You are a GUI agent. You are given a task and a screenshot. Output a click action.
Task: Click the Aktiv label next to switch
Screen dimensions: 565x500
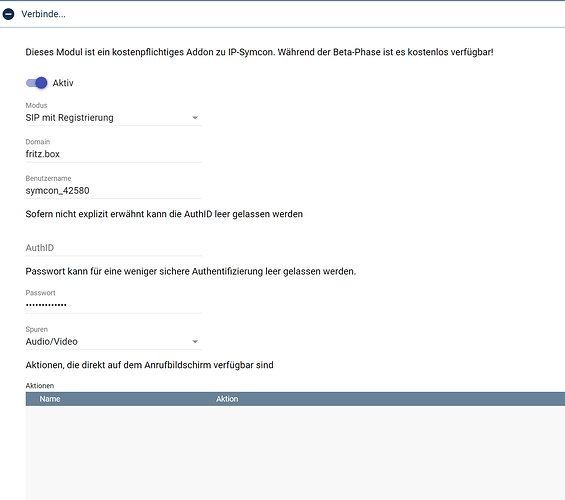point(63,83)
